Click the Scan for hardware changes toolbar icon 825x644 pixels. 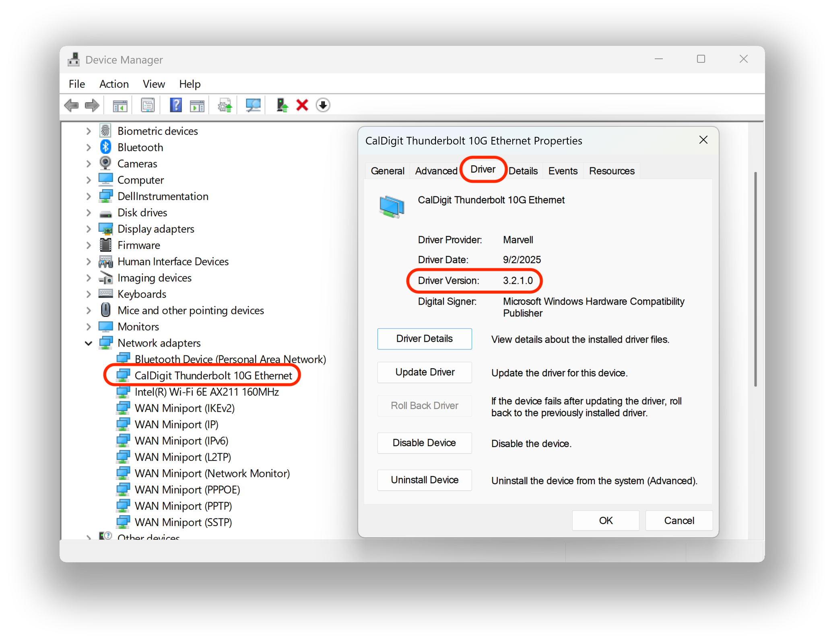point(253,105)
